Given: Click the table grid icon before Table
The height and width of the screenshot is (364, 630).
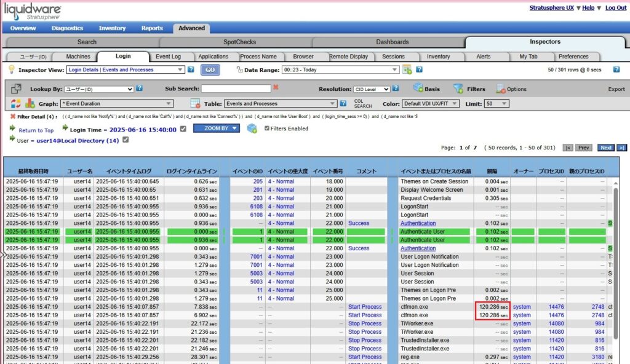Looking at the screenshot, I should [195, 104].
